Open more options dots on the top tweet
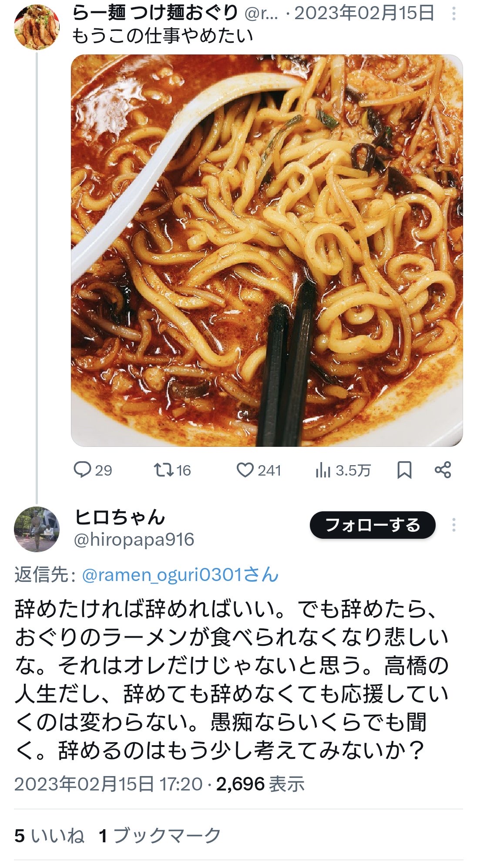Image resolution: width=477 pixels, height=868 pixels. (453, 14)
